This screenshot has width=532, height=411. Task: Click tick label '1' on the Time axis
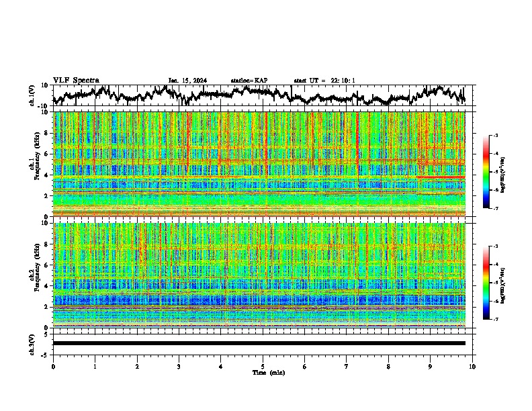click(95, 367)
